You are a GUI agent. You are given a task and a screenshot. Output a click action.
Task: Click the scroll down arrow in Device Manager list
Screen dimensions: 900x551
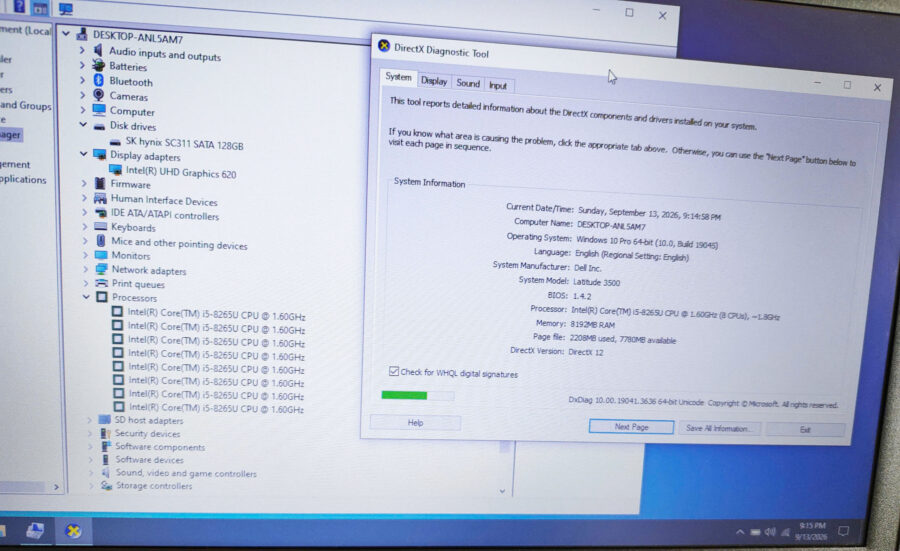pos(502,491)
